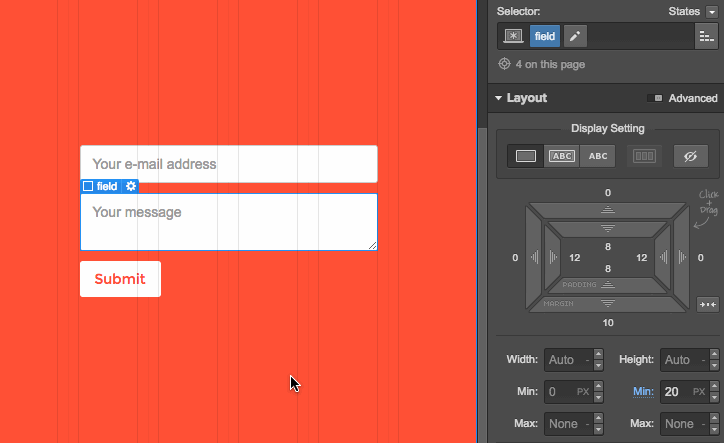Screen dimensions: 724x443
Task: Click the top padding handle
Action: [608, 229]
